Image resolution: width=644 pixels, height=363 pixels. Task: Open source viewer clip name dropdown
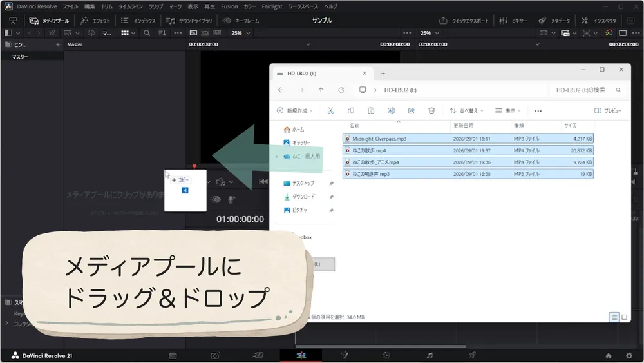308,44
